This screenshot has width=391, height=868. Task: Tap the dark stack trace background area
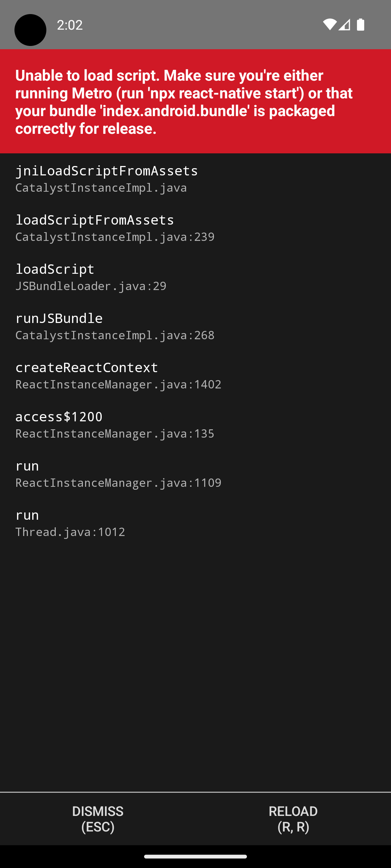[195, 651]
